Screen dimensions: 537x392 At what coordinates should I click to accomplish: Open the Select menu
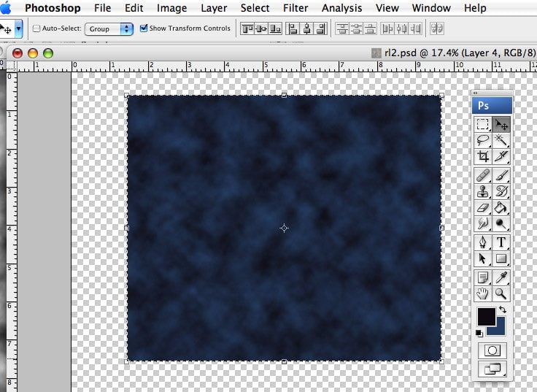tap(255, 8)
